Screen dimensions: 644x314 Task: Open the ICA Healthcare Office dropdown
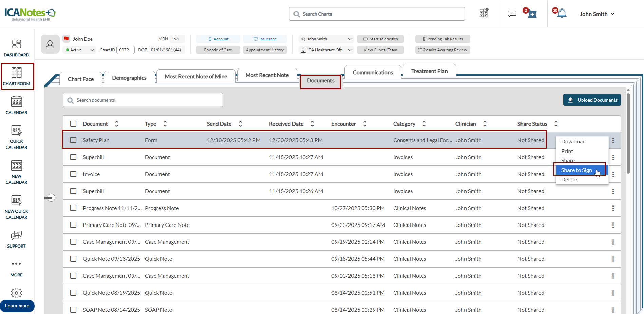[x=326, y=50]
